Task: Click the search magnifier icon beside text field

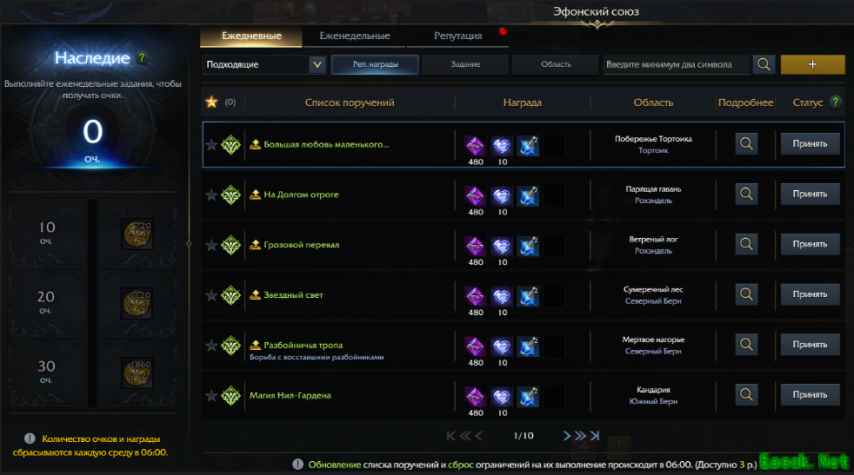Action: tap(764, 64)
